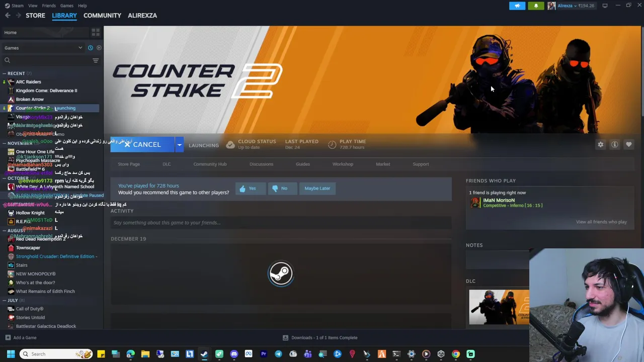
Task: Open the DLC link
Action: 167,164
